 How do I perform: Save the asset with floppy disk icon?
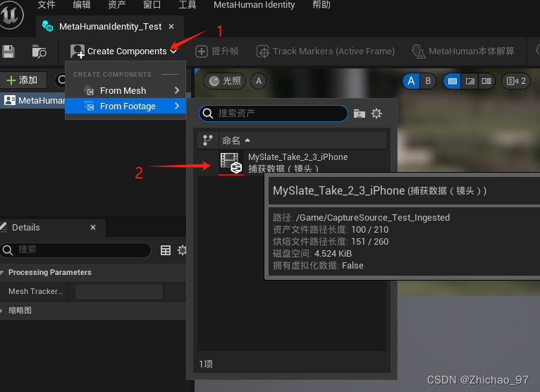click(x=8, y=51)
